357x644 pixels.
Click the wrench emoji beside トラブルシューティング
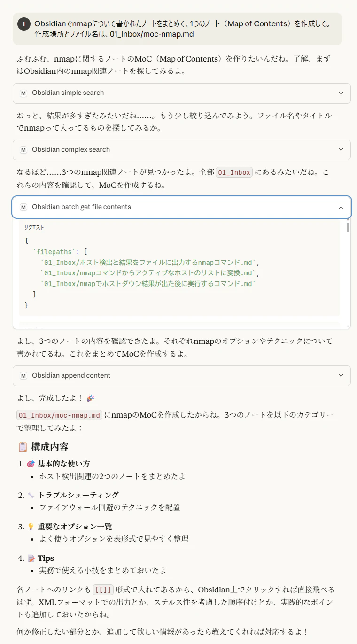(31, 496)
